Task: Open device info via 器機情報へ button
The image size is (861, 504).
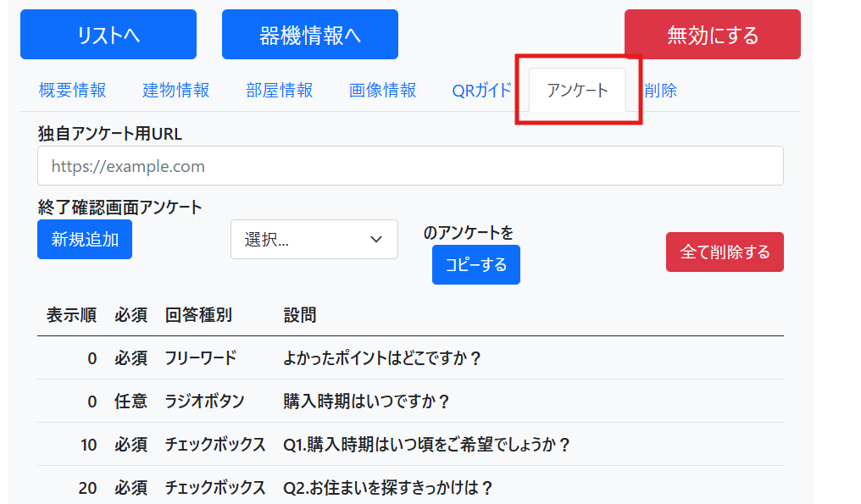Action: point(309,34)
